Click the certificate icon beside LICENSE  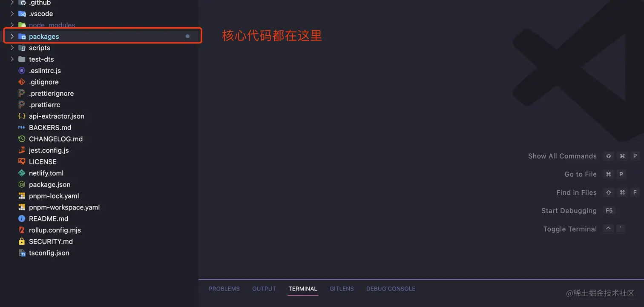(x=22, y=162)
